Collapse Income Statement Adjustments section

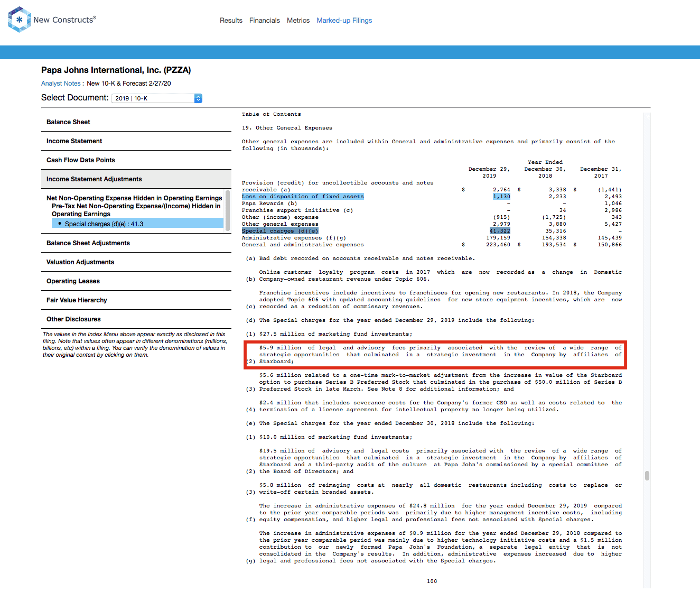pos(136,179)
